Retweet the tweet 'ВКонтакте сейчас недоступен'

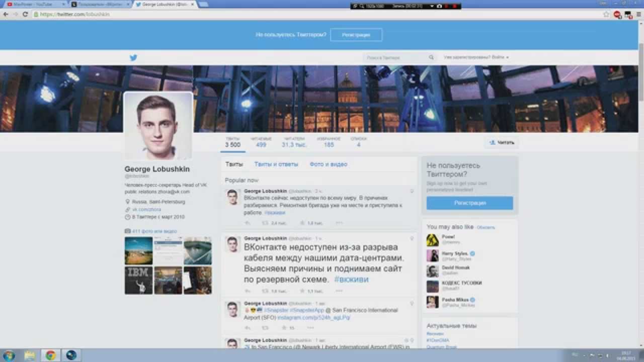(265, 223)
